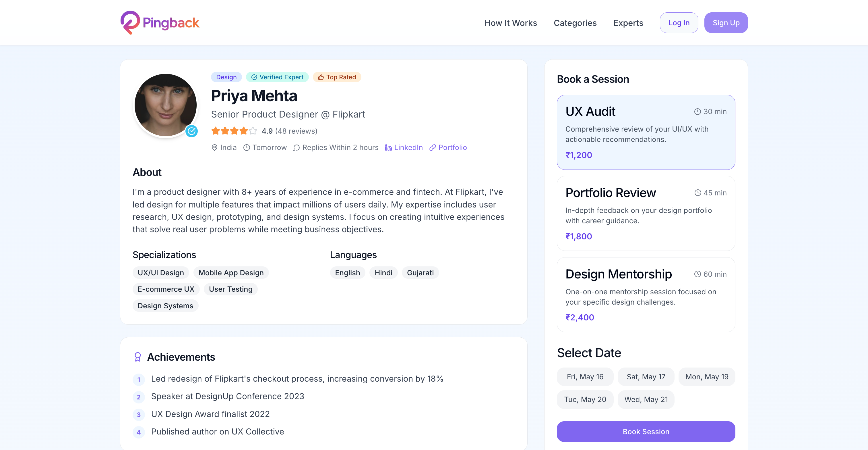Open Categories in navigation
This screenshot has height=450, width=868.
click(575, 23)
